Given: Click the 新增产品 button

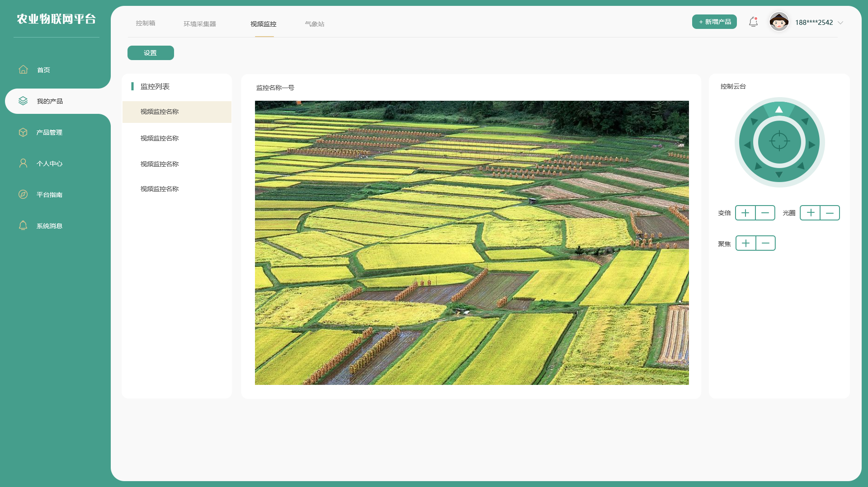Looking at the screenshot, I should pyautogui.click(x=714, y=22).
